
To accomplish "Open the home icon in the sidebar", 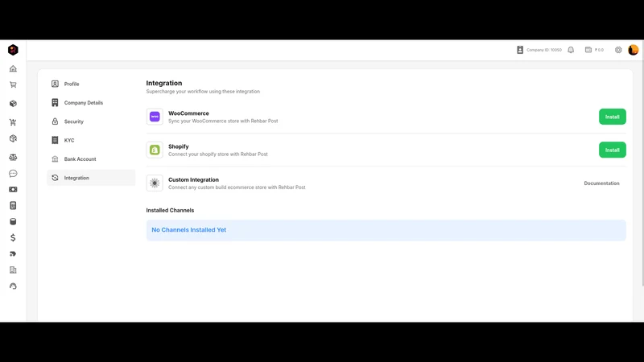I will click(x=13, y=68).
